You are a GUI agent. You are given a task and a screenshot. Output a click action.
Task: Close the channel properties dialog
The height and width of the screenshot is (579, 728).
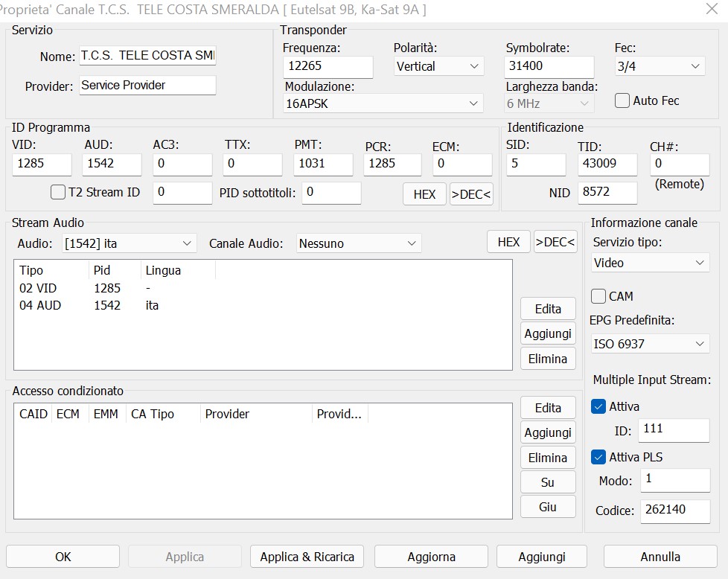(x=712, y=8)
